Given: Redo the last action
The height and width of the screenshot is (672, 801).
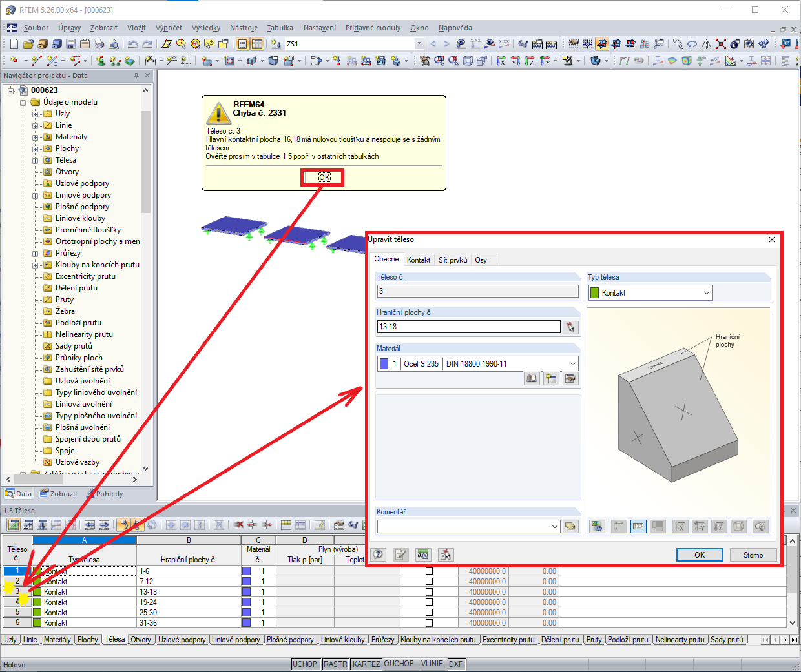Looking at the screenshot, I should pyautogui.click(x=147, y=44).
